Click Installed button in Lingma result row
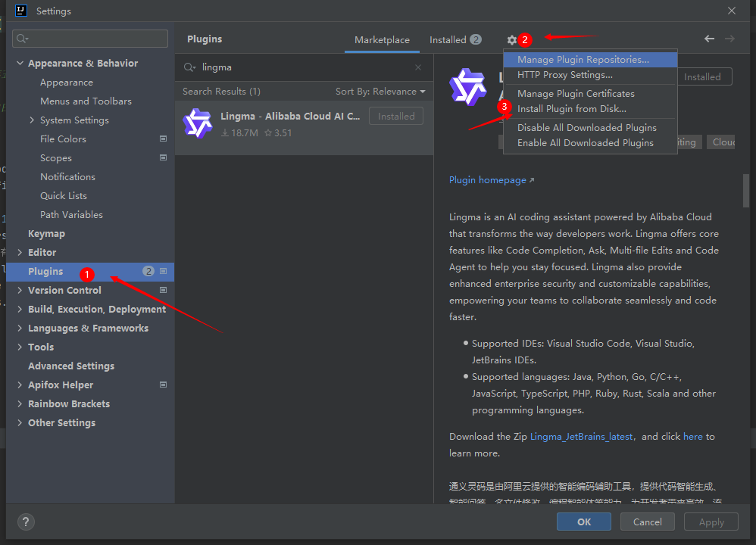This screenshot has width=756, height=545. (396, 116)
